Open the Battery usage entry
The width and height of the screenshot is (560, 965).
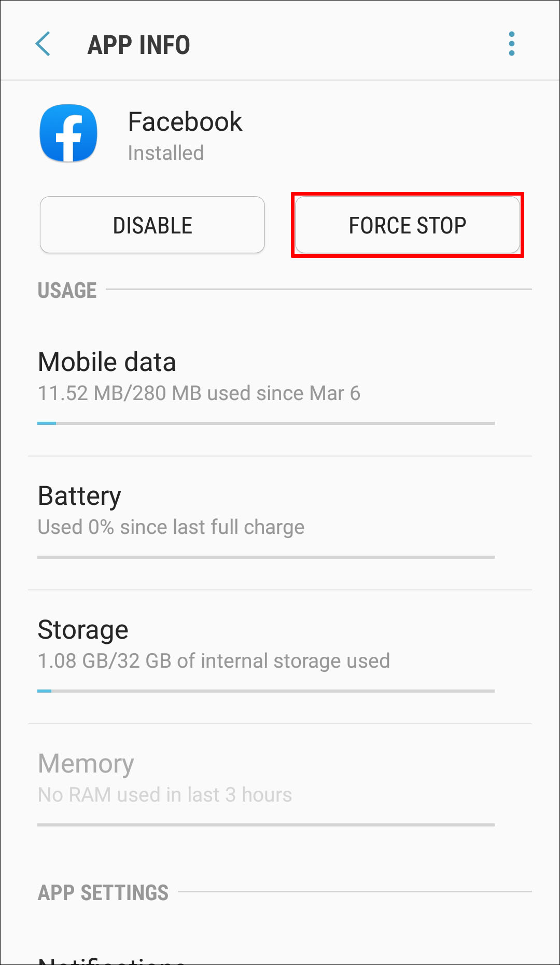(280, 523)
